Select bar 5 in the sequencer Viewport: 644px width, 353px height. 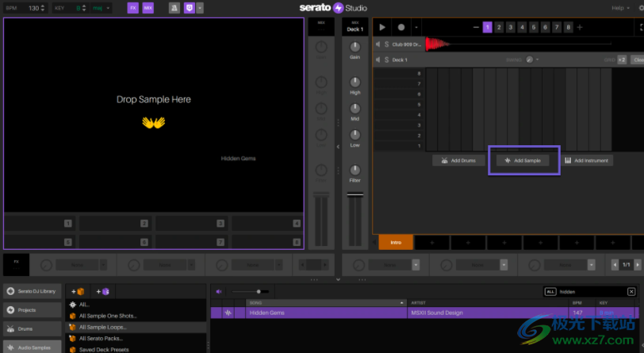click(x=534, y=27)
